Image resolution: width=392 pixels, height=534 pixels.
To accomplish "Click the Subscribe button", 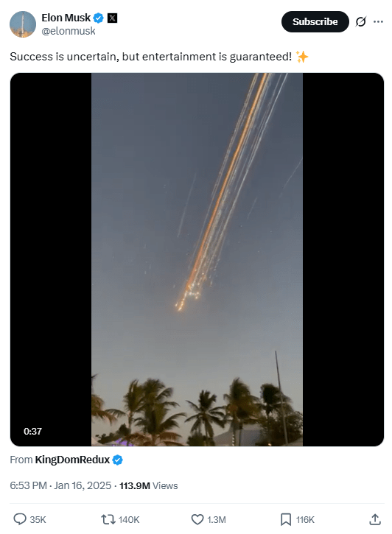I will click(315, 21).
